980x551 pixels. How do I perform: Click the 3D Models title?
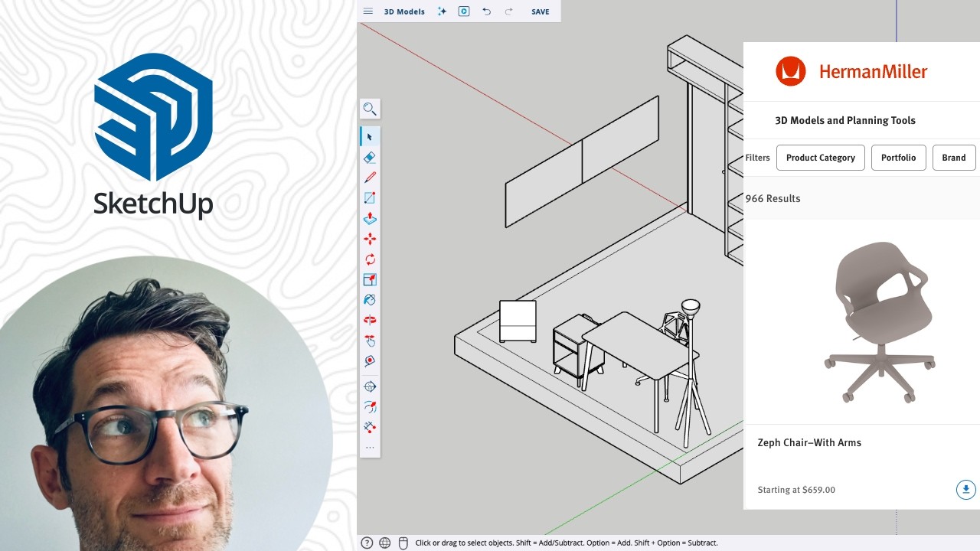[404, 11]
